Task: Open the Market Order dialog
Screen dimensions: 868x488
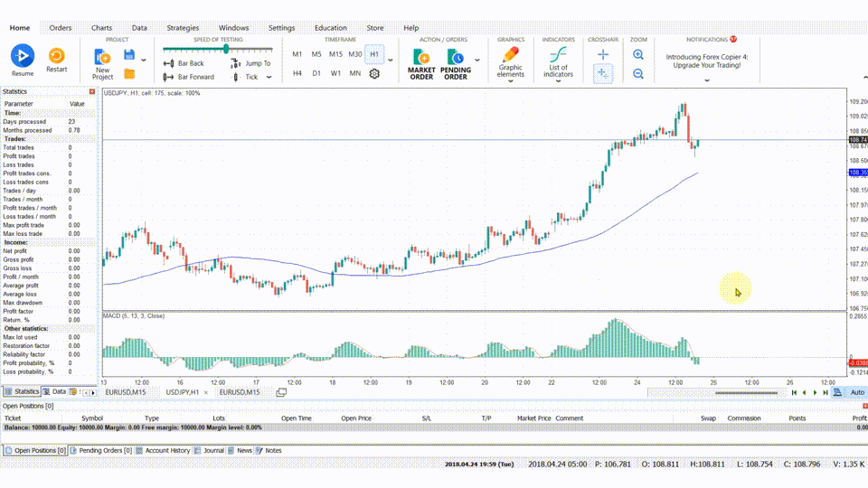Action: pos(421,63)
